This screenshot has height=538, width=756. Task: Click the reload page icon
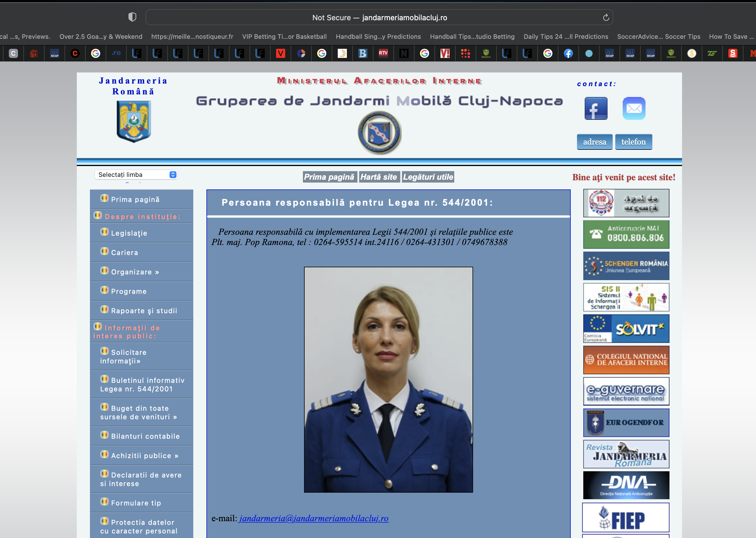606,18
